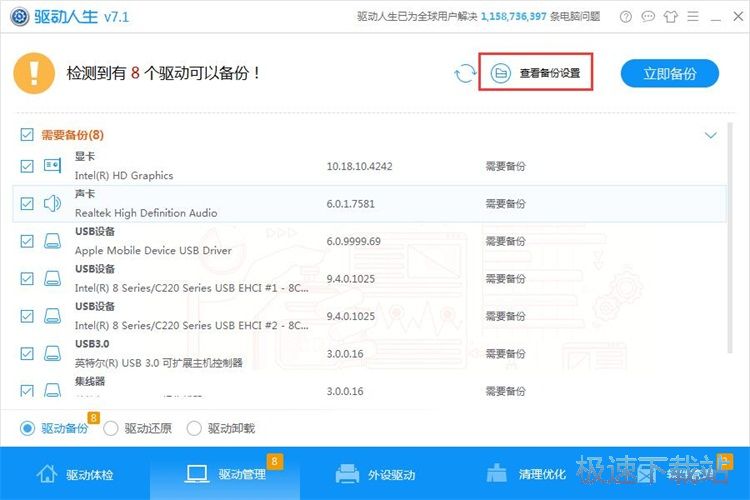Open the feedback chat bubble icon
This screenshot has height=500, width=750.
pos(648,17)
